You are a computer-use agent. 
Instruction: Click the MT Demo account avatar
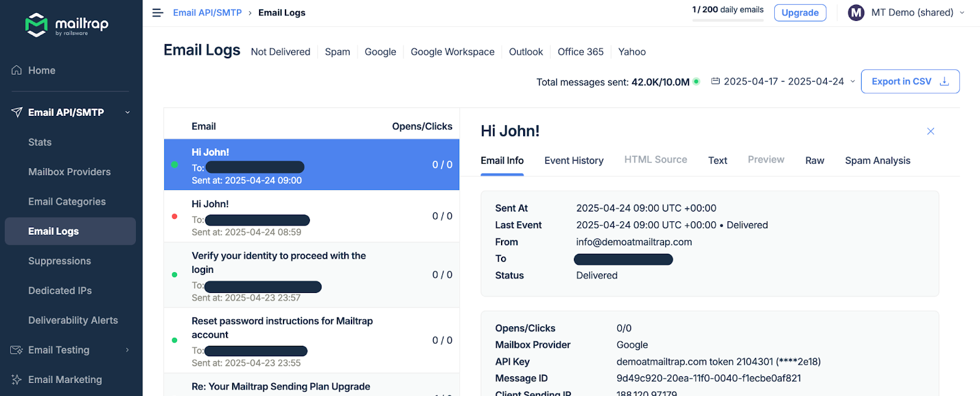tap(856, 13)
